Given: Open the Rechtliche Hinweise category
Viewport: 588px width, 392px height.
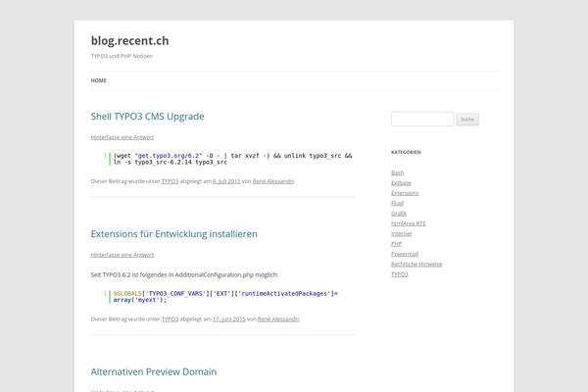Looking at the screenshot, I should pos(416,264).
